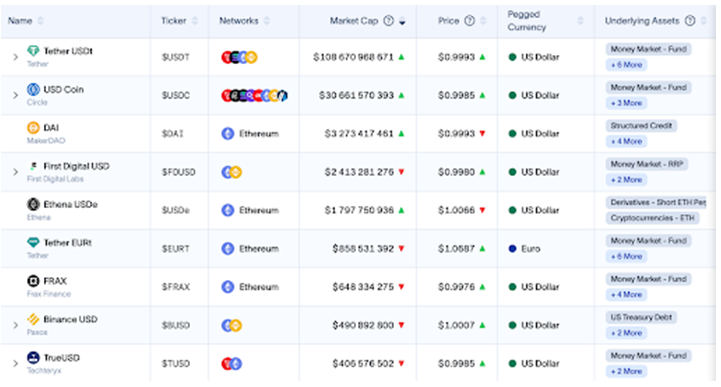
Task: Sort by Networks column arrows
Action: pyautogui.click(x=267, y=21)
